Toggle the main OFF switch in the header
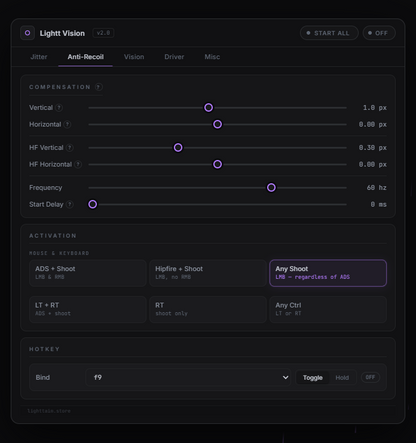 (x=379, y=33)
